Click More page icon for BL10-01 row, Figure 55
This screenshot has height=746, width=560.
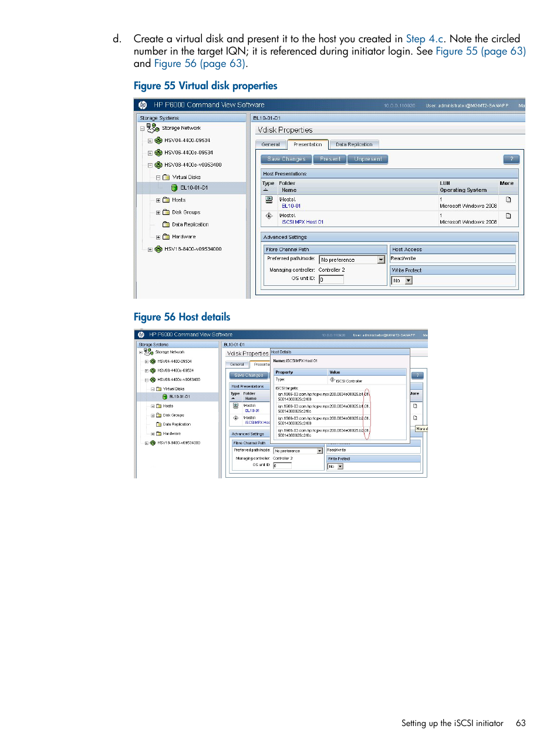click(x=508, y=200)
